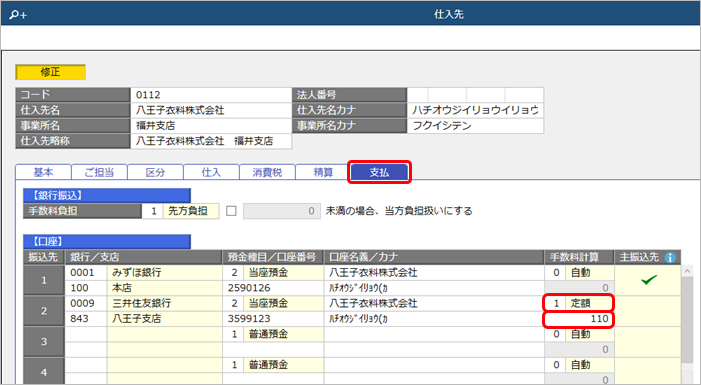Screen dimensions: 701x385
Task: Click the 銀行/支店 column header
Action: pos(144,258)
